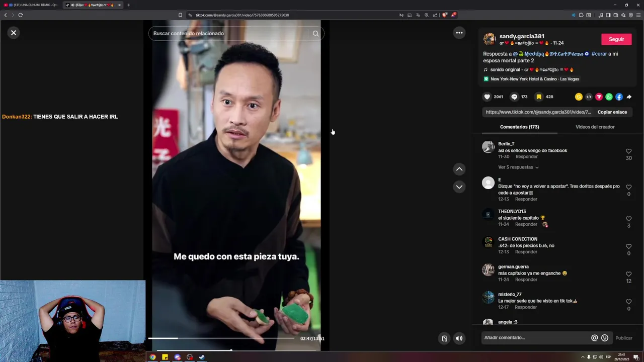Share the video to WhatsApp
Image resolution: width=644 pixels, height=362 pixels.
coord(609,97)
